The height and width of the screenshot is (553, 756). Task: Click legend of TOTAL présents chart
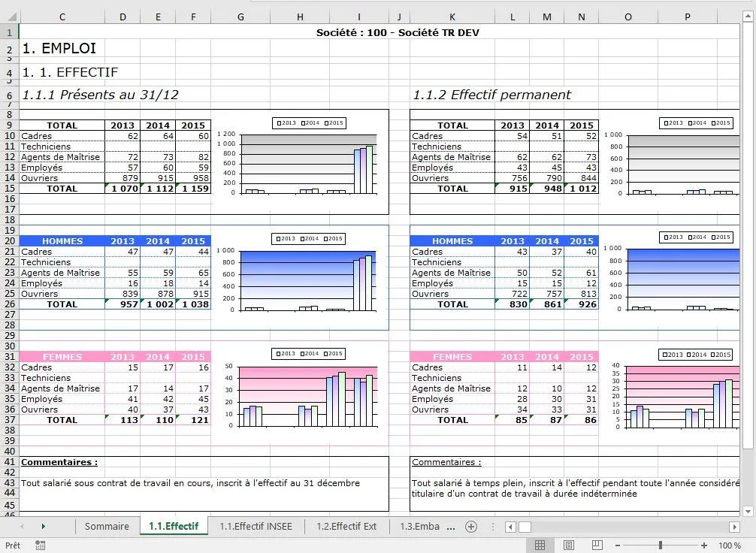click(x=310, y=123)
